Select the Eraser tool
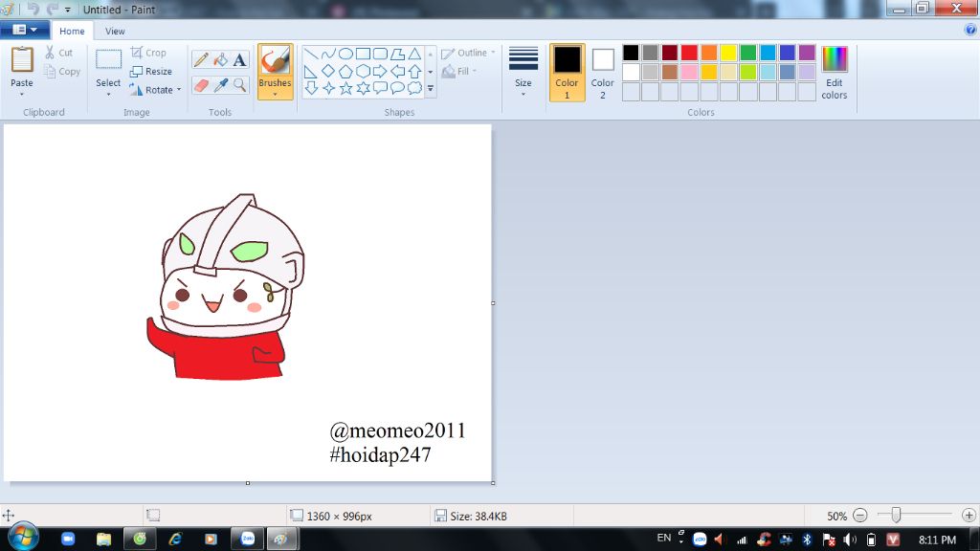The image size is (980, 551). [x=201, y=85]
